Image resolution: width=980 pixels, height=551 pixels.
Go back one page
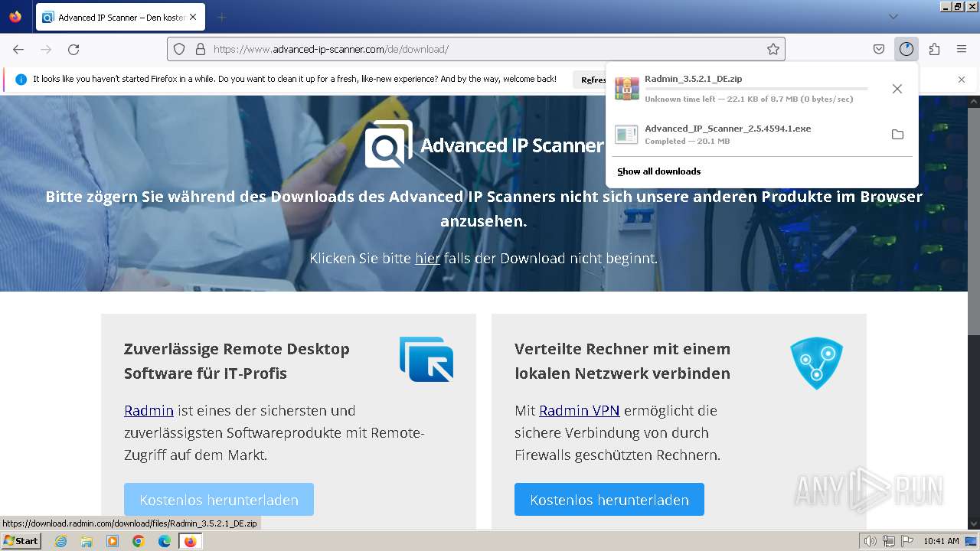(18, 49)
